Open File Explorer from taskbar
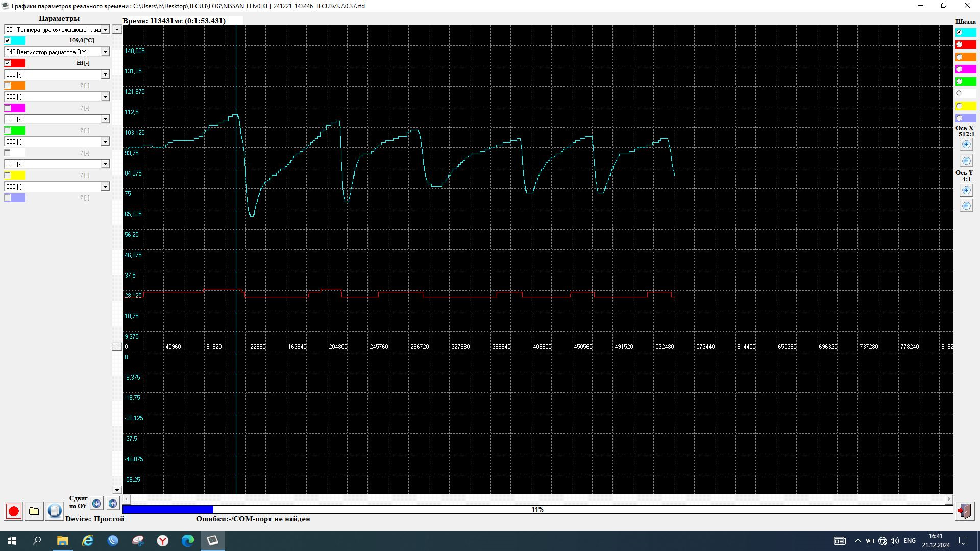Viewport: 980px width, 551px height. coord(62,540)
